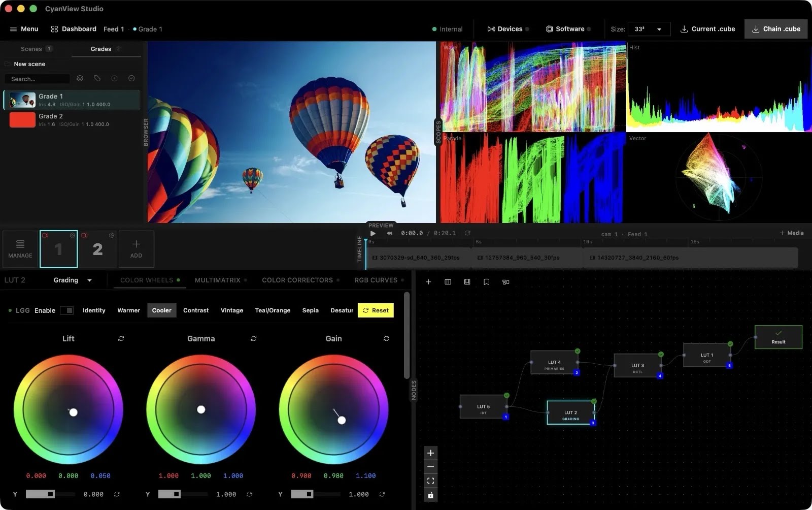Reset the Lift wheel
This screenshot has height=510, width=812.
coord(121,338)
